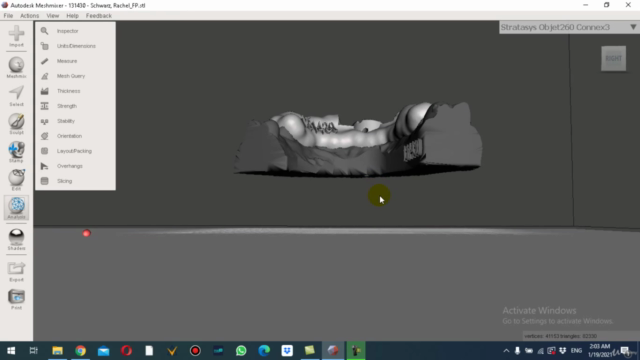The height and width of the screenshot is (360, 640).
Task: Activate the Select tool
Action: click(x=16, y=96)
